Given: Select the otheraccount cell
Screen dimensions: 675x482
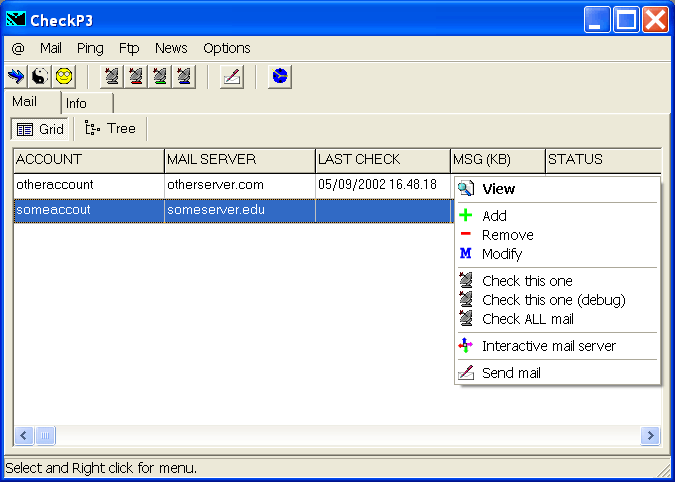Looking at the screenshot, I should (x=89, y=185).
